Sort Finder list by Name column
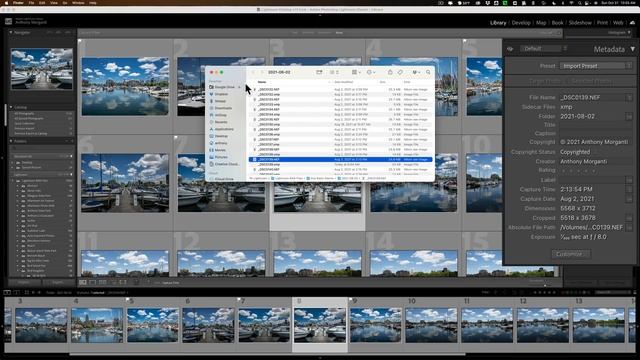Image resolution: width=640 pixels, height=360 pixels. coord(262,82)
